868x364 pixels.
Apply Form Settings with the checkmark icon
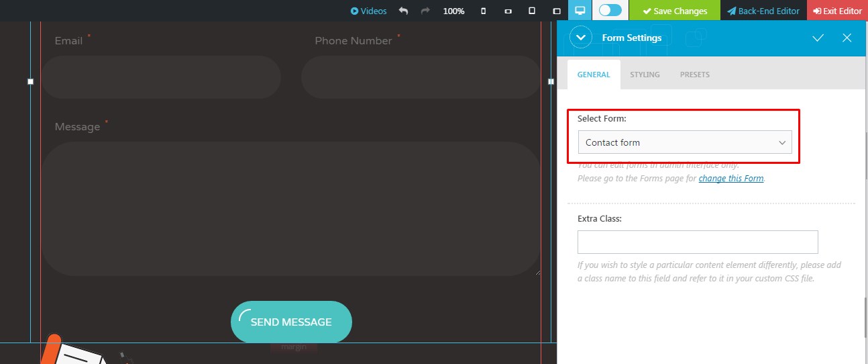(x=818, y=38)
